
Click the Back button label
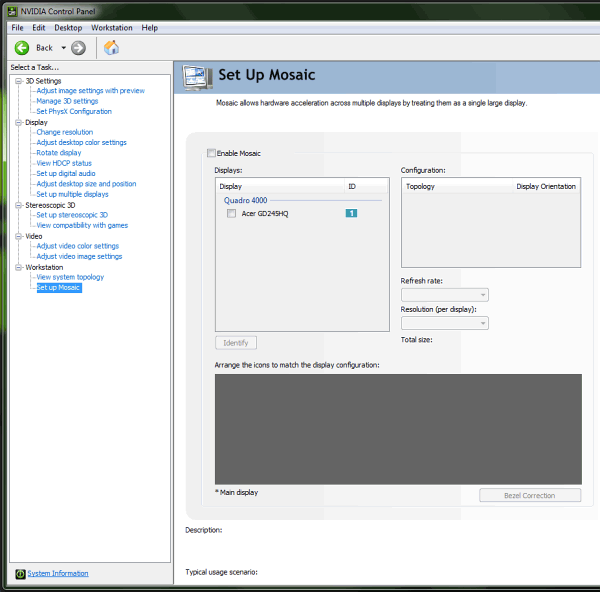[44, 48]
